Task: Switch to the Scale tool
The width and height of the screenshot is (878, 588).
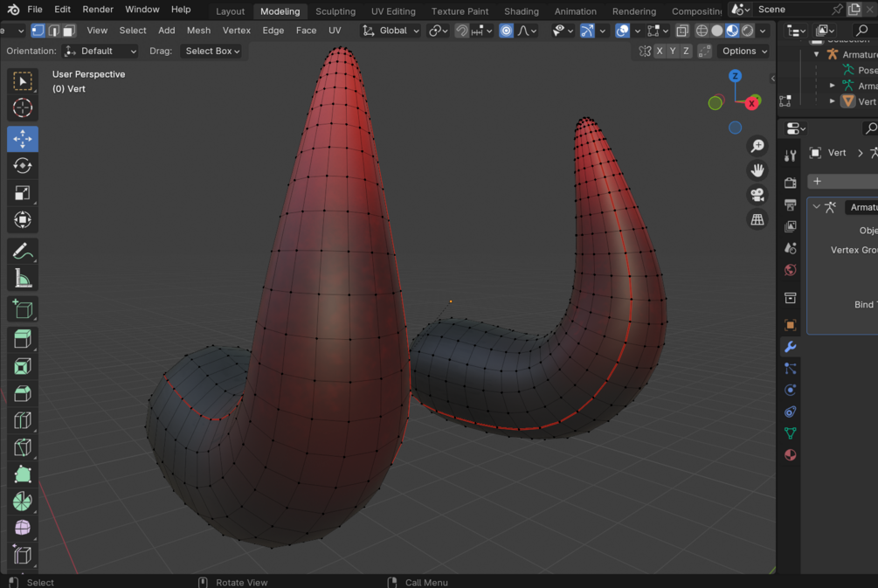Action: click(23, 192)
